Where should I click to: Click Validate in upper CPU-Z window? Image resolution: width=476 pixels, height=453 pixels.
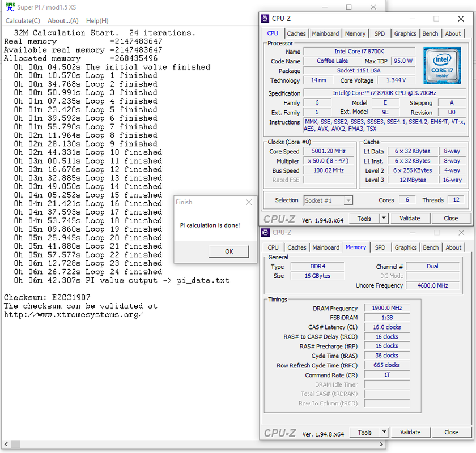tap(410, 219)
